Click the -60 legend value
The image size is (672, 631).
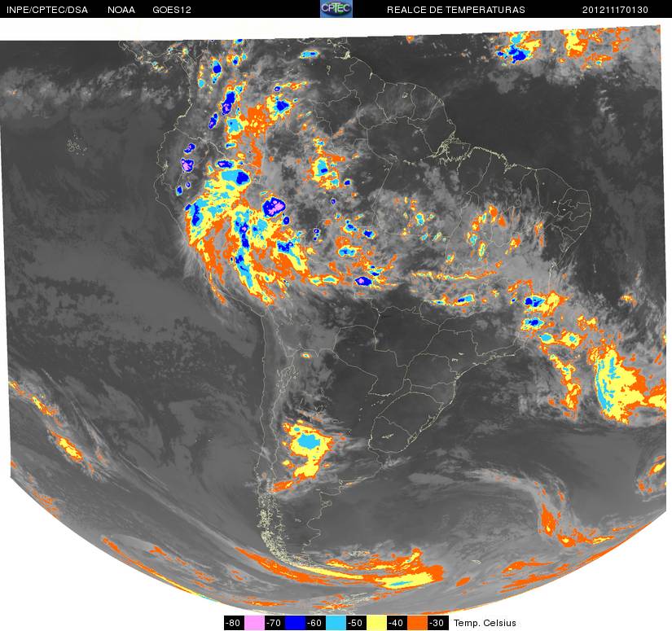(315, 623)
